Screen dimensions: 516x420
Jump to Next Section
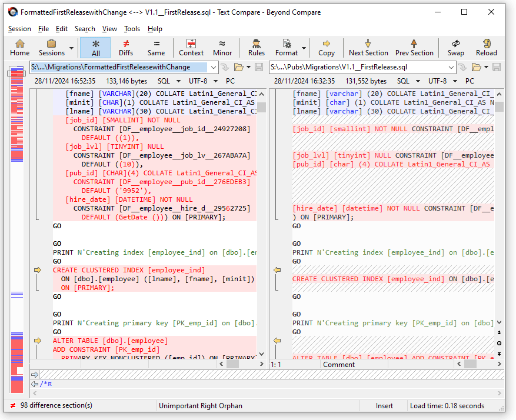coord(368,48)
